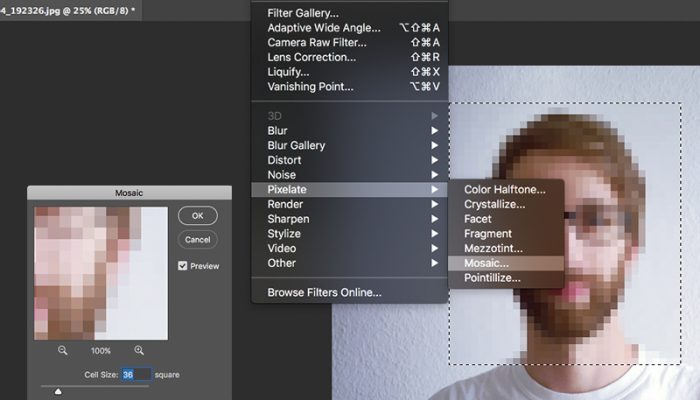Select Lens Correction filter
Viewport: 700px width, 400px height.
[x=350, y=57]
